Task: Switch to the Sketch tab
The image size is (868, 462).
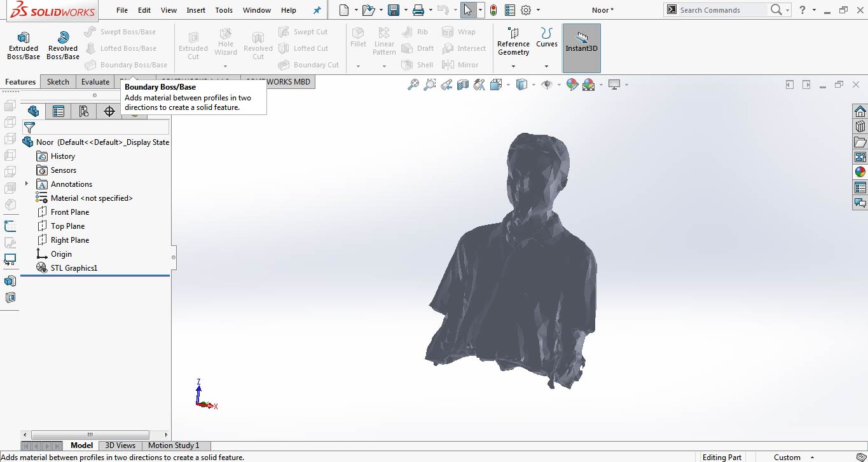Action: point(58,82)
